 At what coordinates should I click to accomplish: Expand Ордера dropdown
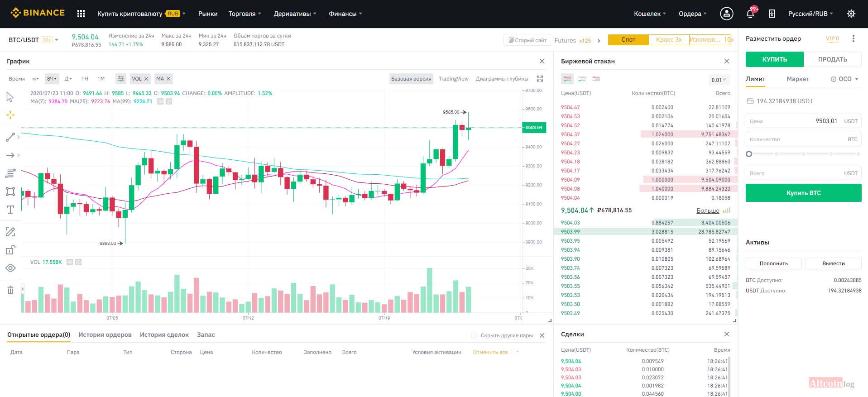(692, 14)
